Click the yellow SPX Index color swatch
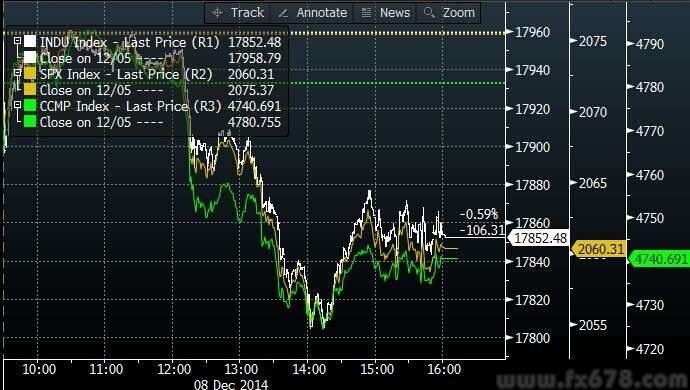This screenshot has width=690, height=390. (30, 73)
